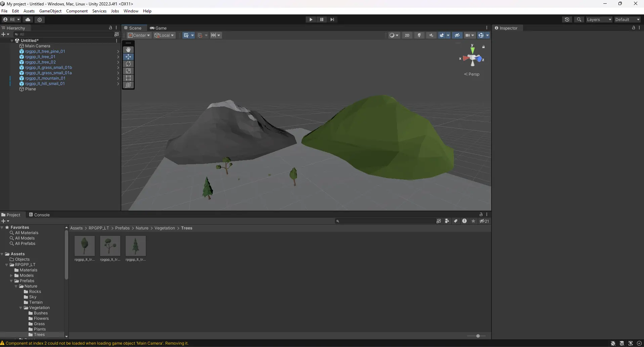Screen dimensions: 644x347
Task: Open the Local handle rotation dropdown
Action: [x=164, y=35]
